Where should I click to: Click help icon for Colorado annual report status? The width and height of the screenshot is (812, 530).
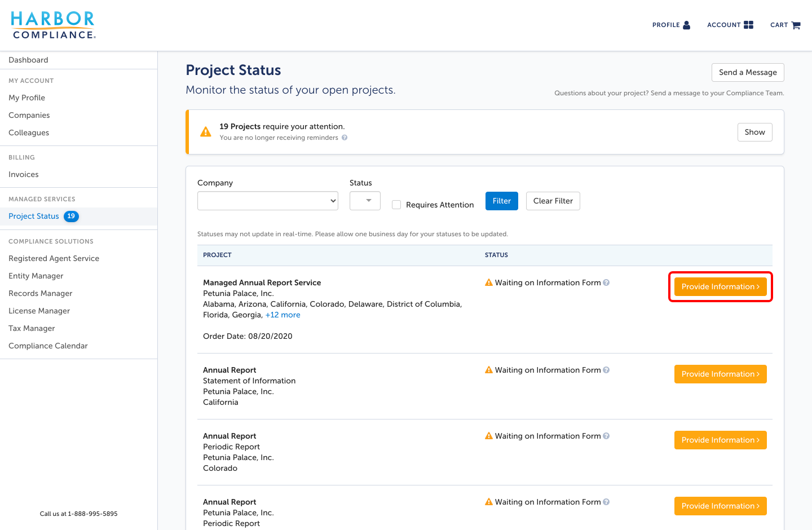tap(606, 436)
